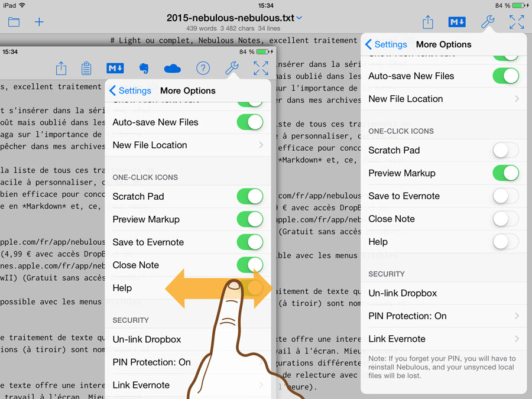Tap Un-link Dropbox in left panel
Screen dimensions: 532x399
(x=188, y=339)
